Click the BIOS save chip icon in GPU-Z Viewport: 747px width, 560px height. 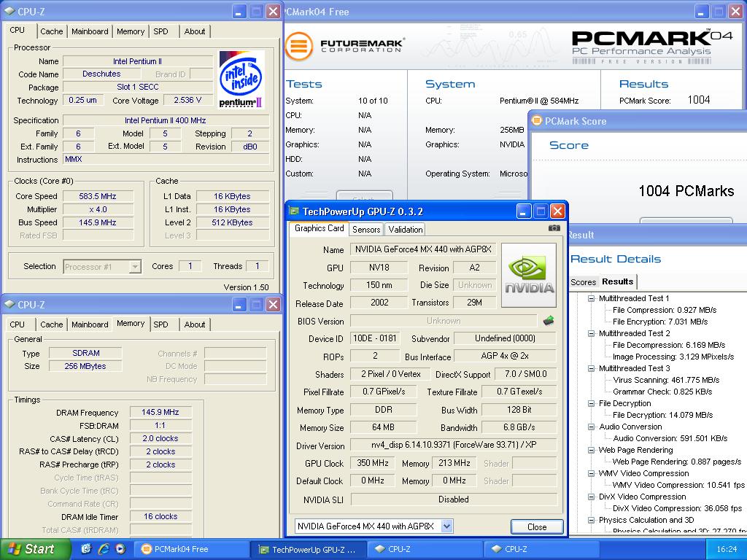click(x=549, y=321)
